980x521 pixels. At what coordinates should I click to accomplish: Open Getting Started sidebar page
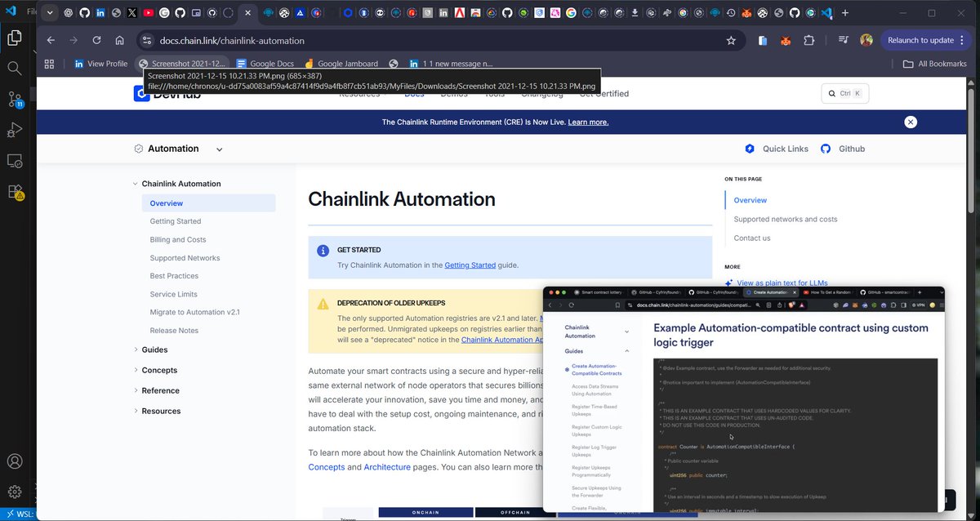(176, 221)
